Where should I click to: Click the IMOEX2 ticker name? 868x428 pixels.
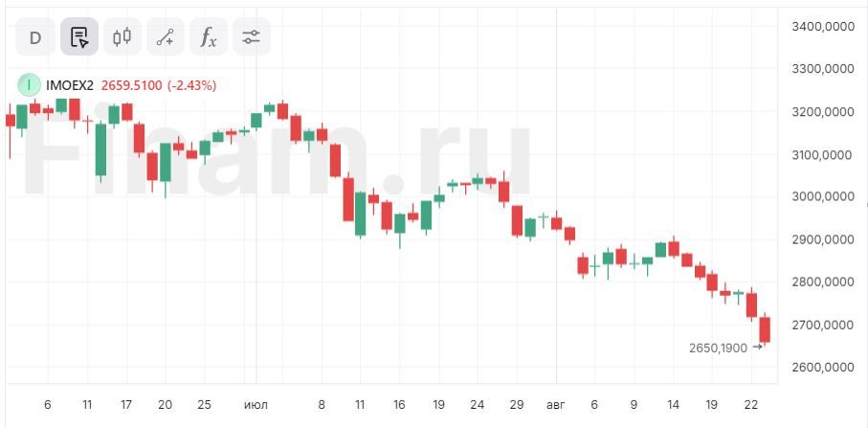coord(70,85)
